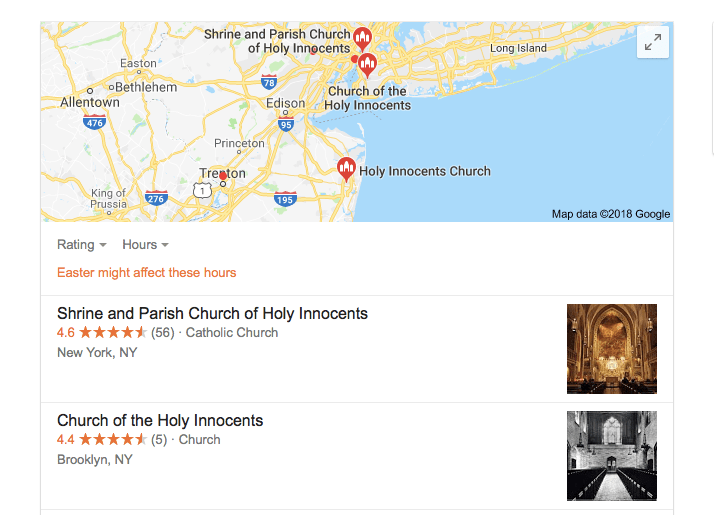Select the Brooklyn Church of the Holy Innocents pin
The image size is (714, 515).
(x=368, y=66)
